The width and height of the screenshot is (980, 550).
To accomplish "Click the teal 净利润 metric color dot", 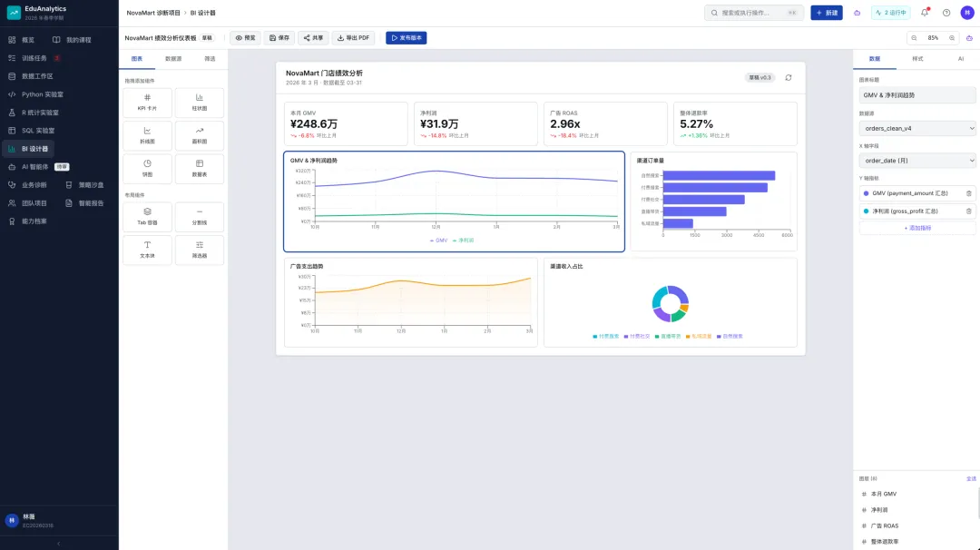I will [866, 211].
